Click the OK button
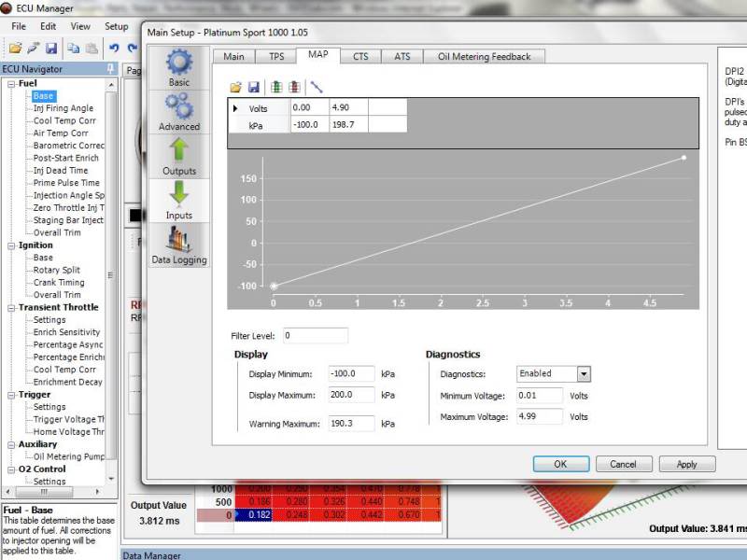 (x=561, y=464)
